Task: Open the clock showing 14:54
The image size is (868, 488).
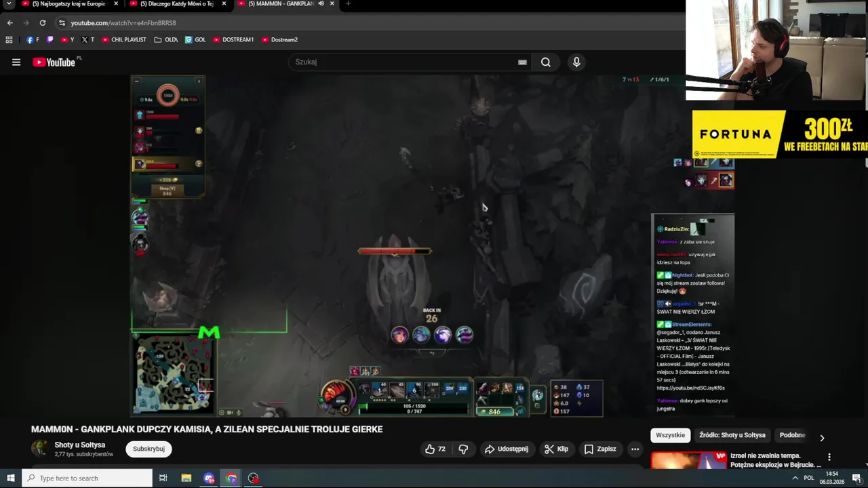Action: click(x=831, y=479)
